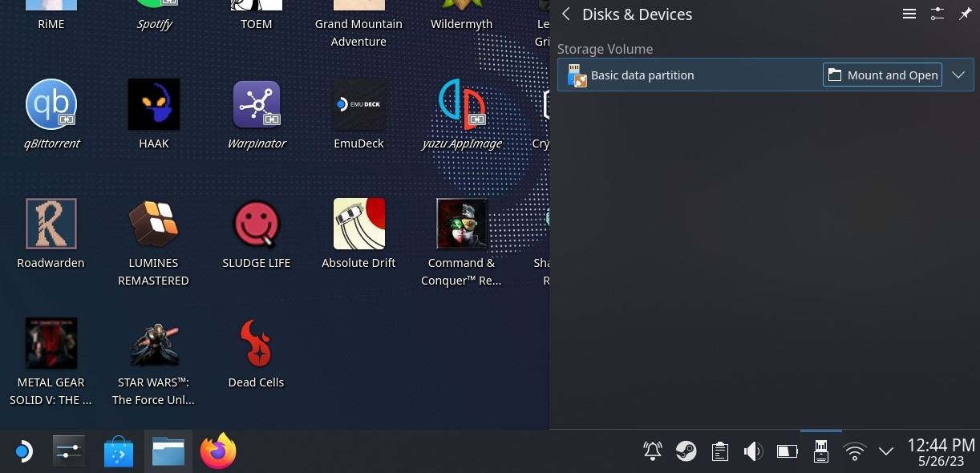This screenshot has height=473, width=980.
Task: Expand the Basic data partition details chevron
Action: coord(958,75)
